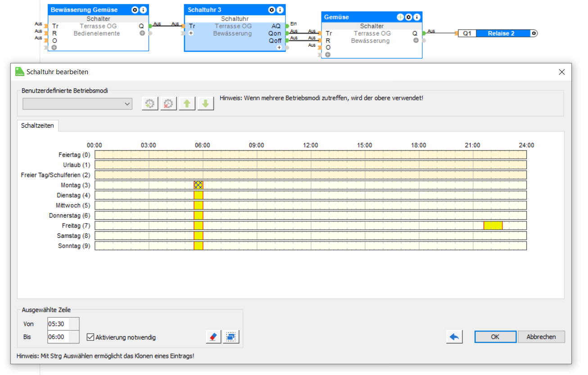
Task: Expand outputs with plus under Q on Gemüse block
Action: click(416, 40)
